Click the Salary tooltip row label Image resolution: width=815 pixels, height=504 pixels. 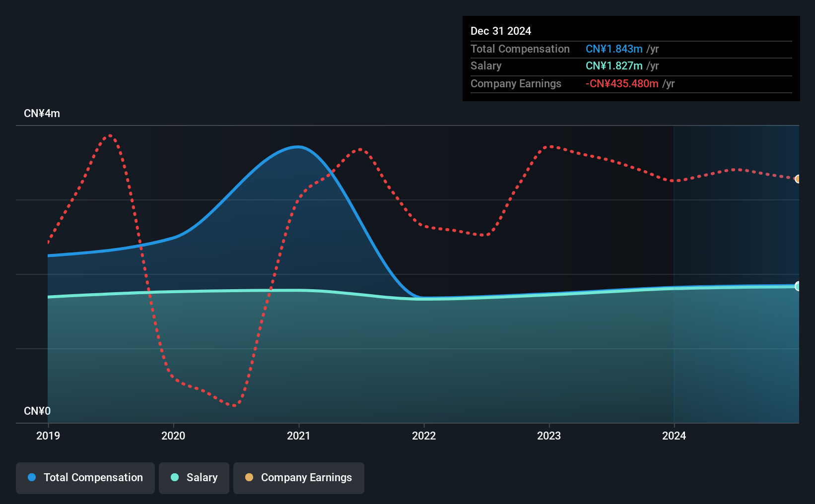pyautogui.click(x=486, y=66)
